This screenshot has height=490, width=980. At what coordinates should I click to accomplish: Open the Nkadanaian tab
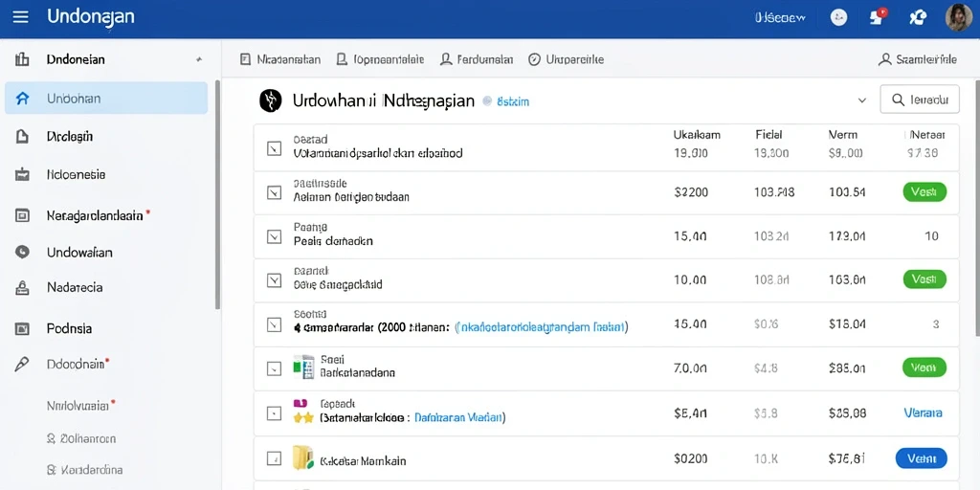(280, 59)
